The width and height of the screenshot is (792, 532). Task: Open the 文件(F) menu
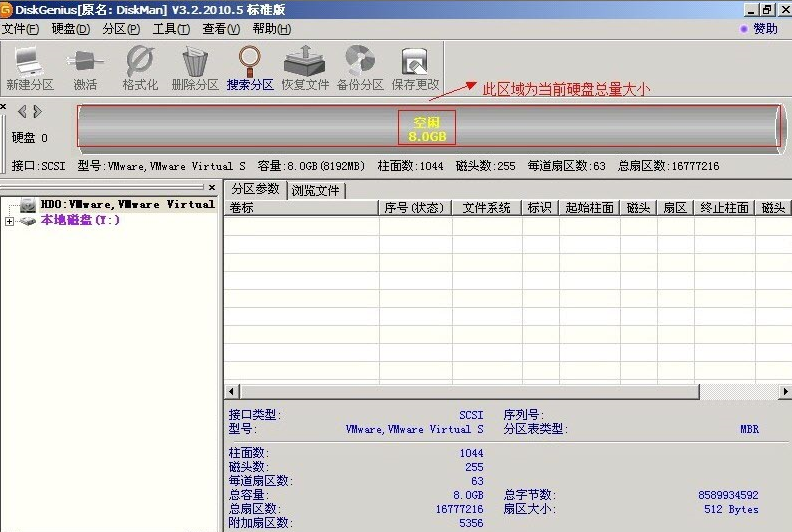coord(20,29)
